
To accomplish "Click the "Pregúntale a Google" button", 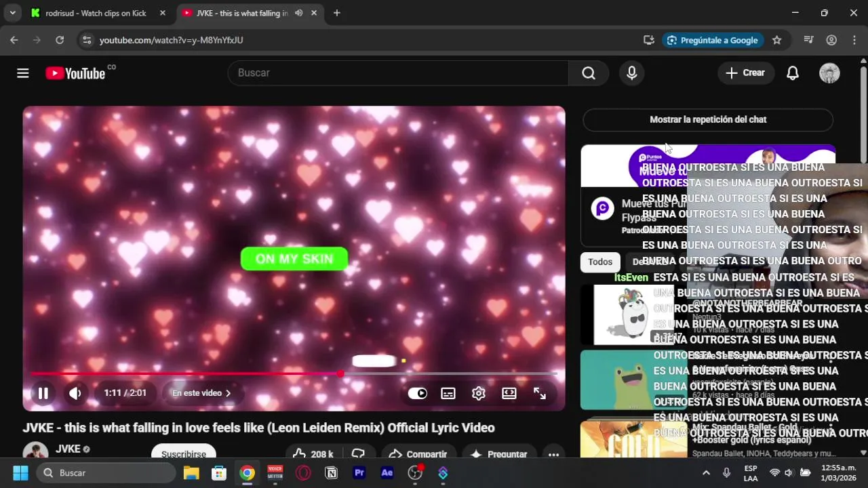I will (713, 40).
